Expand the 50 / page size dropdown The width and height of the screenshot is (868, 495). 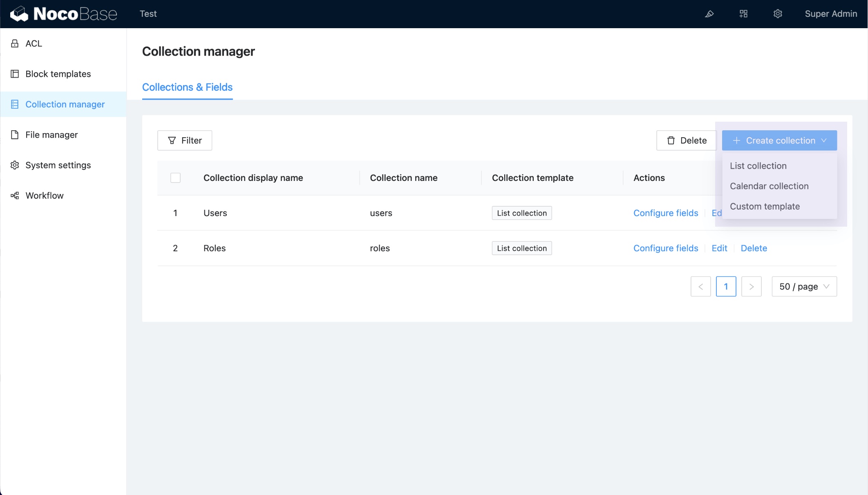pyautogui.click(x=804, y=286)
